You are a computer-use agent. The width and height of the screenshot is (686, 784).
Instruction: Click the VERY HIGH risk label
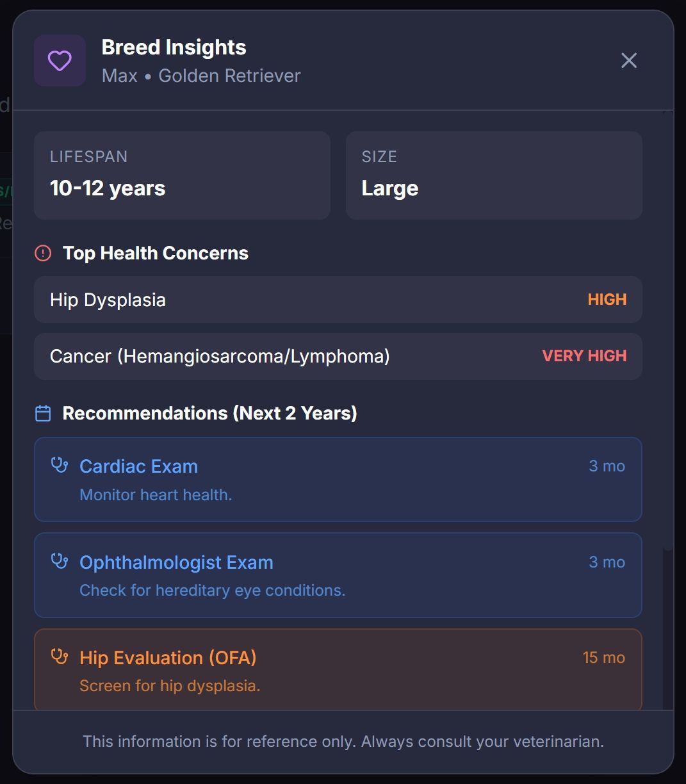coord(584,356)
